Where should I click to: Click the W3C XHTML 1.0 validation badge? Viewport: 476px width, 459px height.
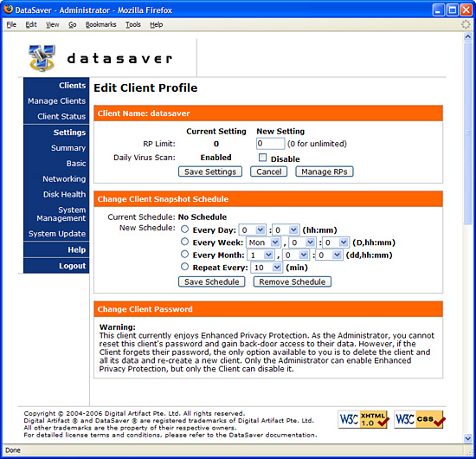[363, 419]
